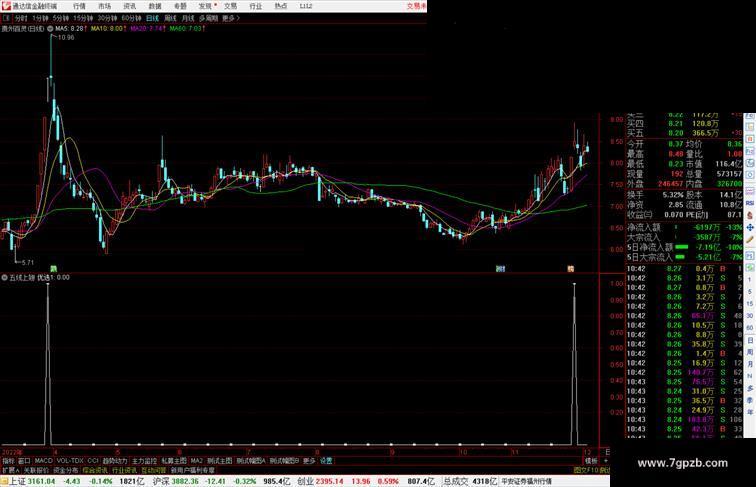
Task: Click the 通达信 app logo icon
Action: pos(6,6)
